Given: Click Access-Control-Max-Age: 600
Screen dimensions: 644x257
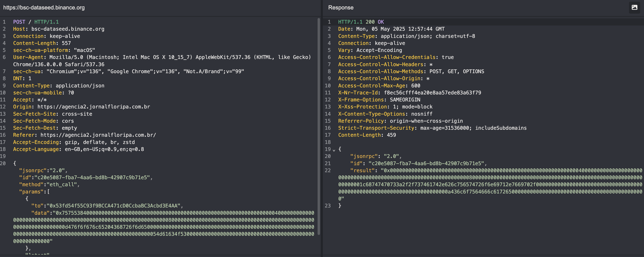Looking at the screenshot, I should (379, 86).
